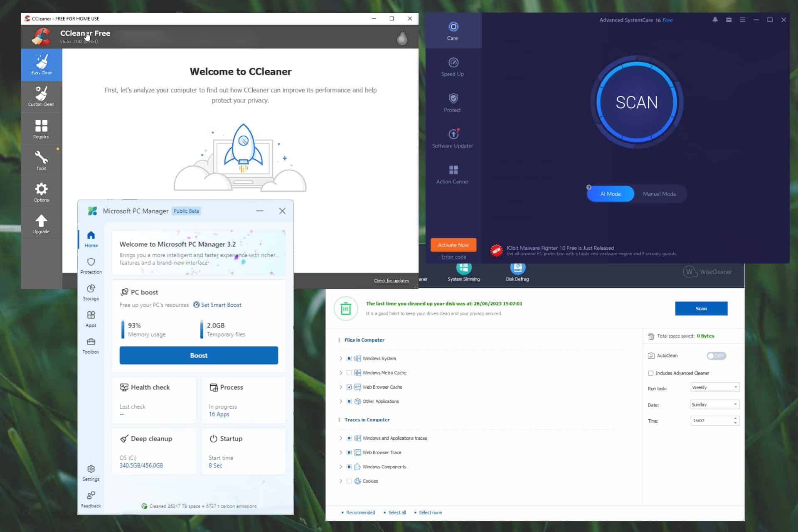Viewport: 798px width, 532px height.
Task: Check the Cookies checkbox
Action: coord(349,481)
